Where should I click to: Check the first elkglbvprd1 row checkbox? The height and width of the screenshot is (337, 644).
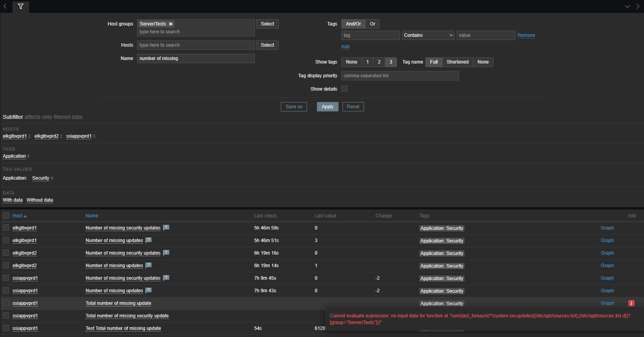6,228
